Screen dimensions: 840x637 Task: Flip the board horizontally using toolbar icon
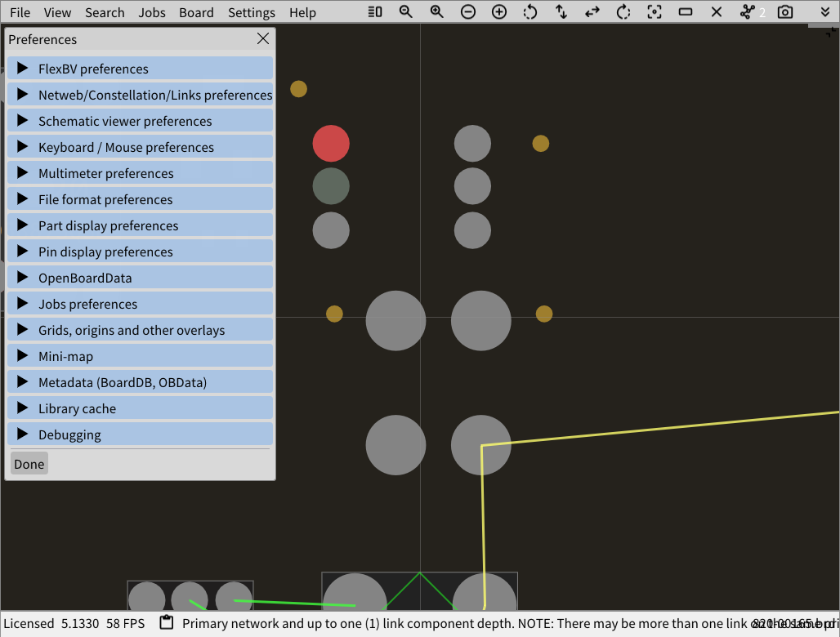(592, 12)
